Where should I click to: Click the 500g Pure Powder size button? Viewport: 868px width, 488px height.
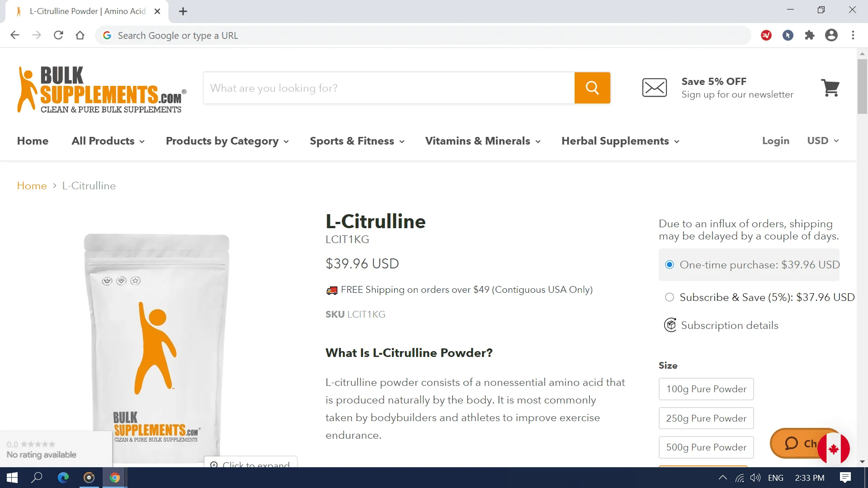[x=706, y=447]
